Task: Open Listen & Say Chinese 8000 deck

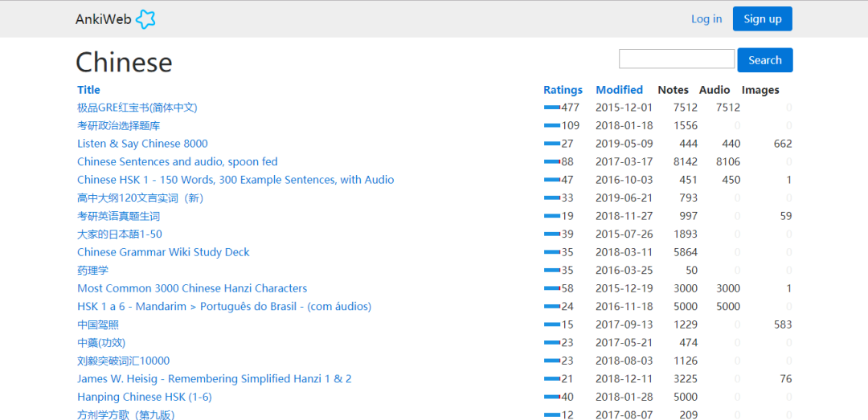Action: [142, 144]
